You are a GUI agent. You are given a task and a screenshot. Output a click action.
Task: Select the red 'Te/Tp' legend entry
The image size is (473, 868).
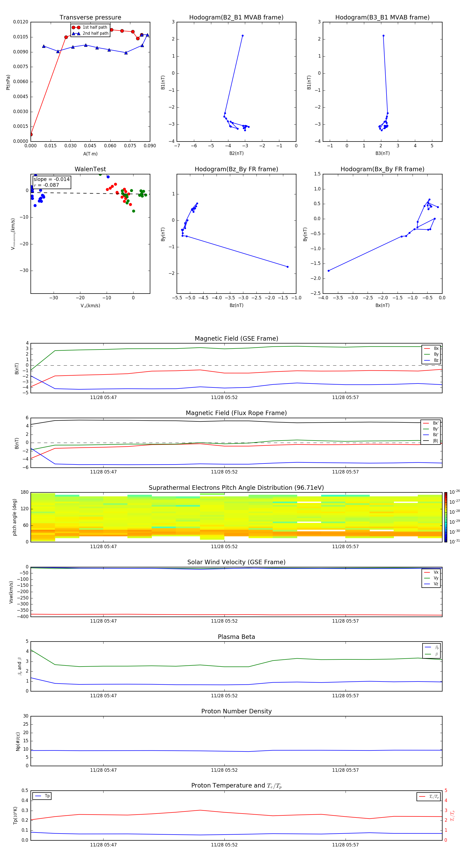point(429,796)
